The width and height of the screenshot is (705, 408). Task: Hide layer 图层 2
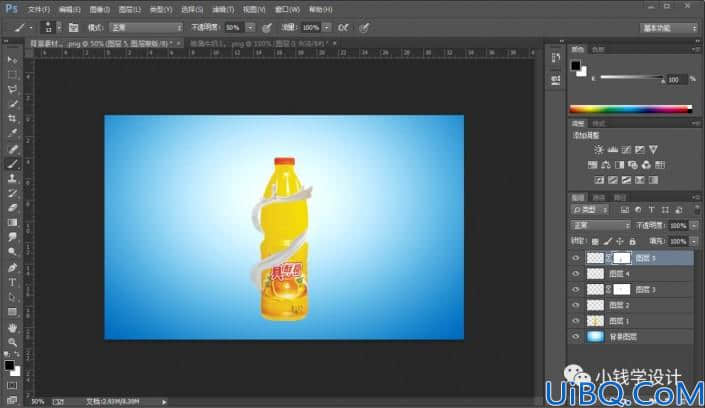pyautogui.click(x=576, y=305)
